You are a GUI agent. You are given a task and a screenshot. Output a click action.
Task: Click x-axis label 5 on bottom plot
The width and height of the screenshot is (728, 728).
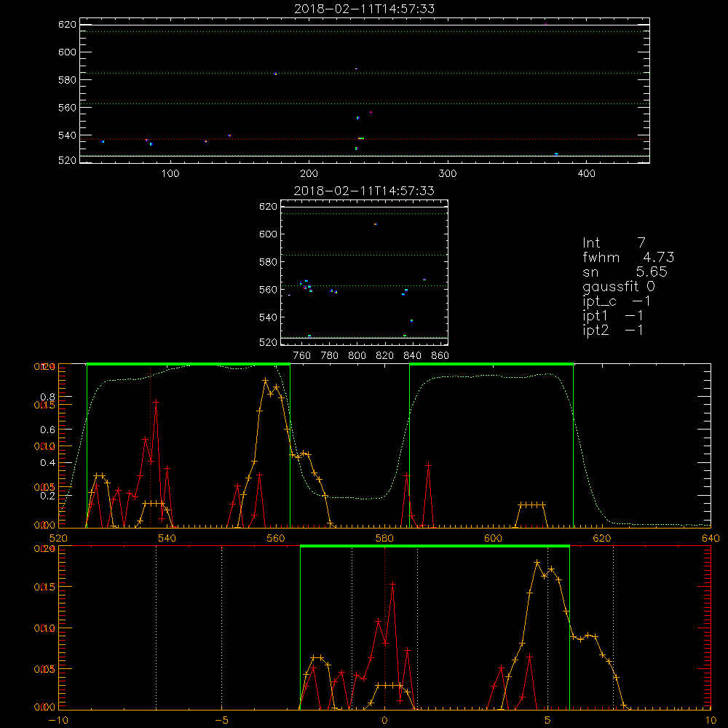(548, 720)
